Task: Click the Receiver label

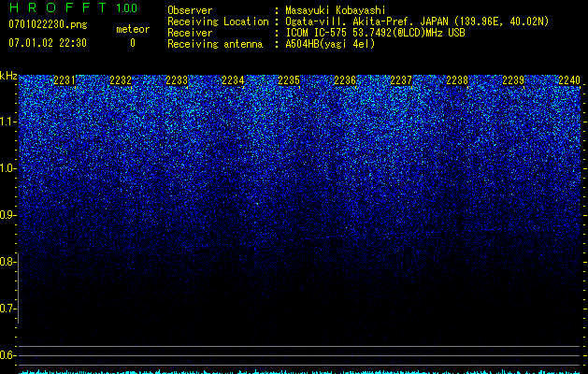Action: pyautogui.click(x=190, y=33)
